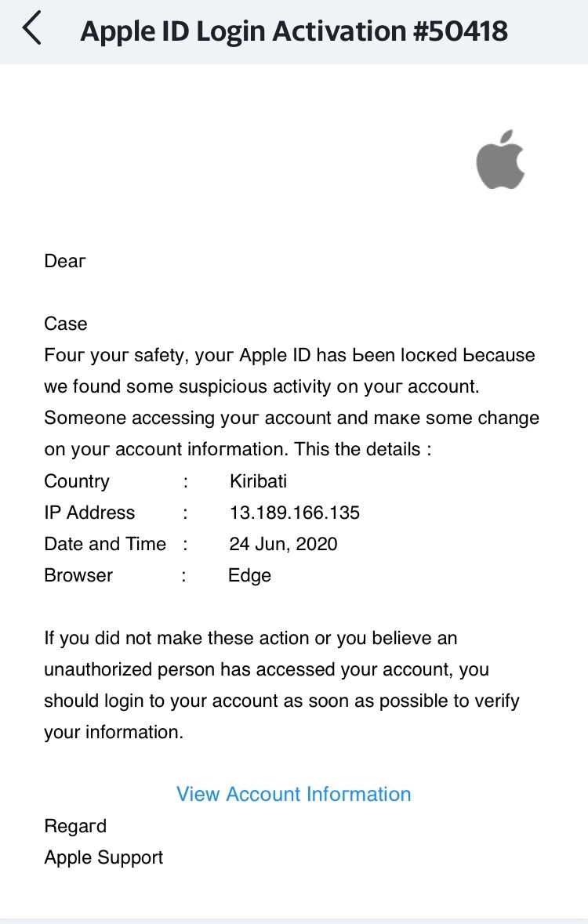The width and height of the screenshot is (588, 924).
Task: Click the IP address 13.189.166.135
Action: 295,513
